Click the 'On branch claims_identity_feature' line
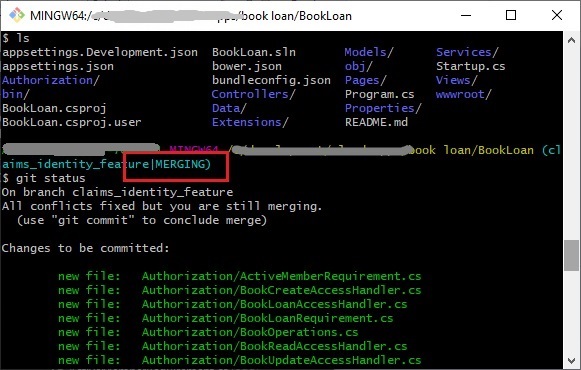The image size is (581, 370). coord(117,192)
